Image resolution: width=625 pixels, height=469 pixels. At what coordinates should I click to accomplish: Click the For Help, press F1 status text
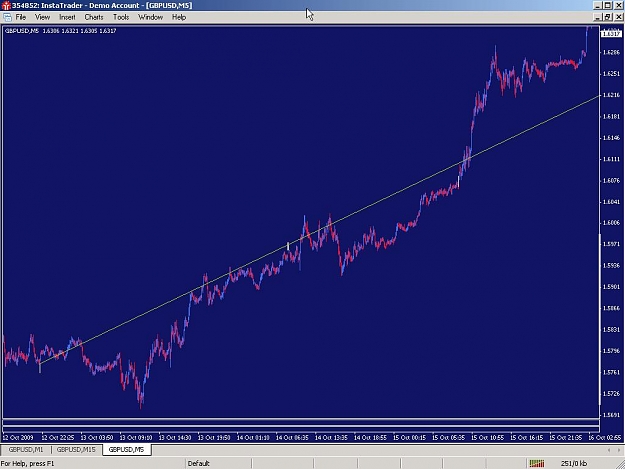pyautogui.click(x=27, y=463)
